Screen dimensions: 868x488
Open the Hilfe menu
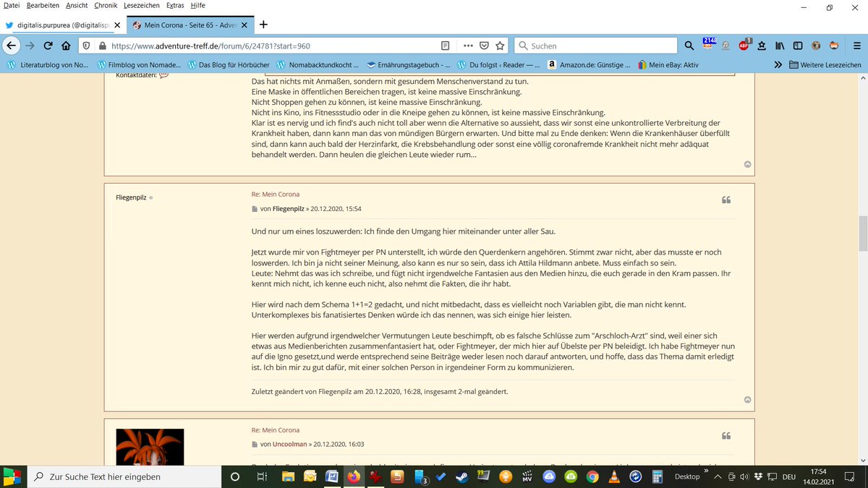coord(197,5)
